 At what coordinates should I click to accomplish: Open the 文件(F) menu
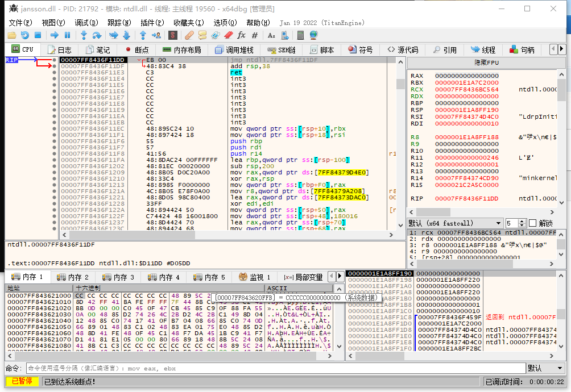[x=20, y=23]
